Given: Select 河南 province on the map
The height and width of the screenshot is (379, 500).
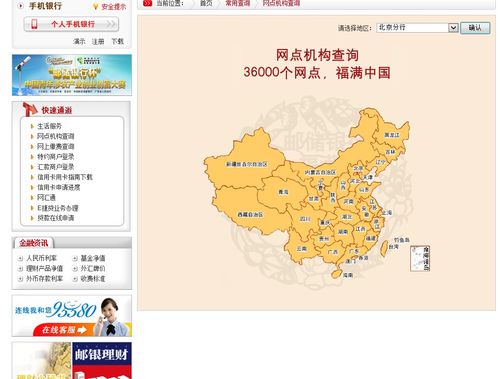Looking at the screenshot, I should 348,202.
